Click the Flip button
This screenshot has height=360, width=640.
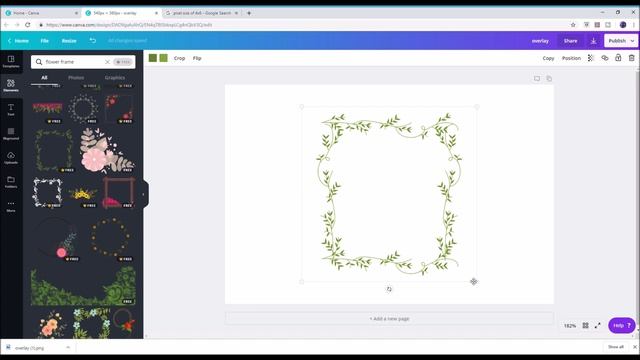click(197, 58)
